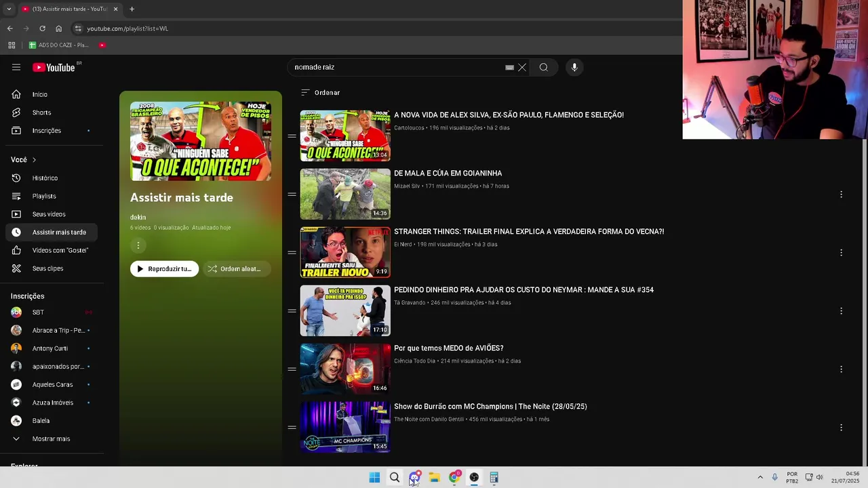Click the dekin owner name
This screenshot has width=868, height=488.
click(138, 217)
